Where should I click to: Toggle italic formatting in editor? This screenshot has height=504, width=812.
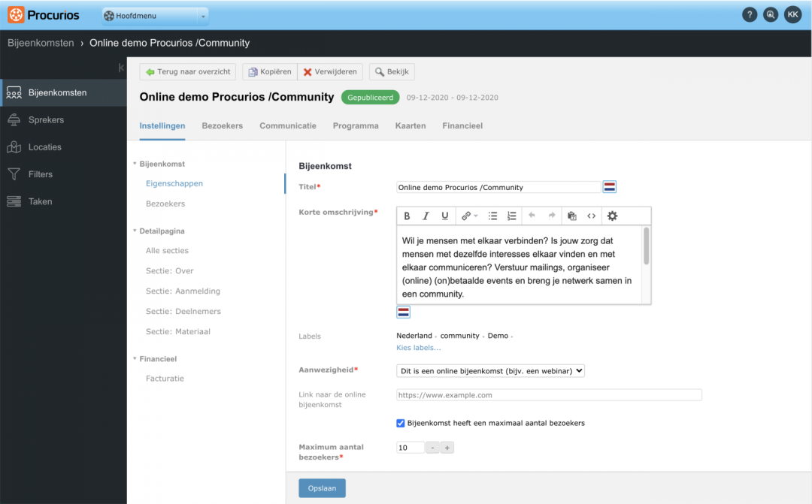click(x=426, y=216)
